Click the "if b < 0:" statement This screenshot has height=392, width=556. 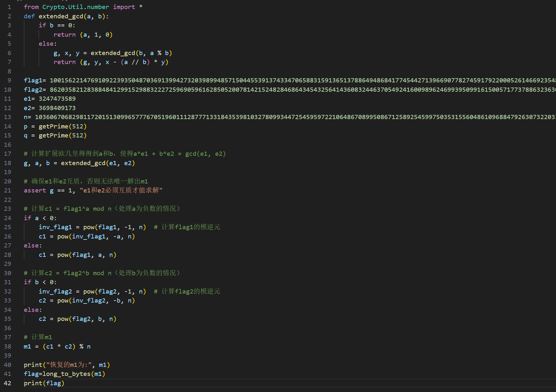[40, 282]
